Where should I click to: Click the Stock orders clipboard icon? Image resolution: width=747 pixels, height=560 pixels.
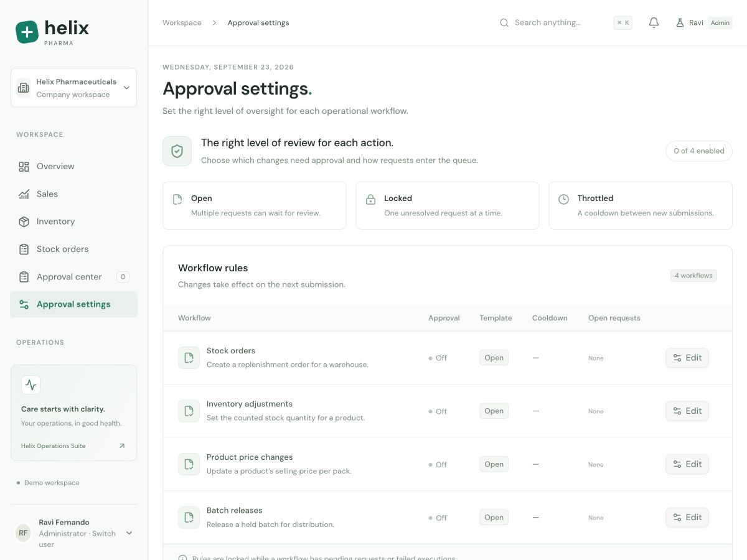(24, 249)
